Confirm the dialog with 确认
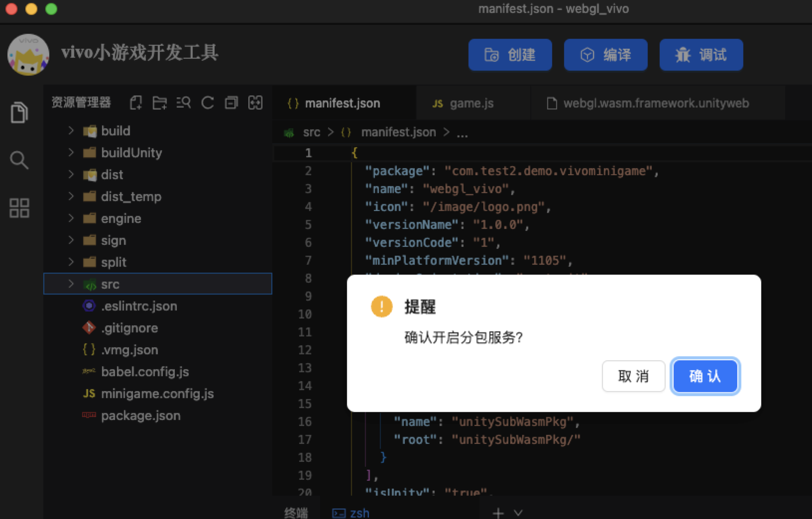This screenshot has width=812, height=519. (705, 376)
